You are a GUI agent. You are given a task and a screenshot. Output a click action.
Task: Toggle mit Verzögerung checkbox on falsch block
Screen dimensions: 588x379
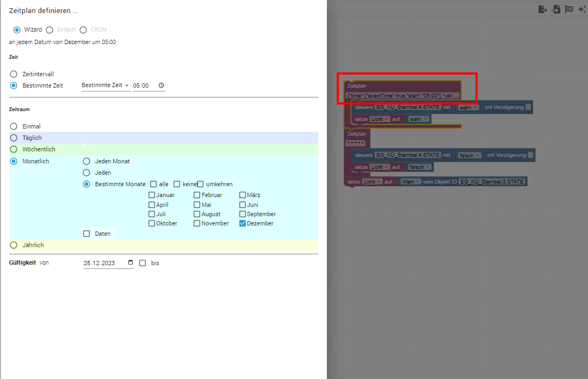click(530, 155)
